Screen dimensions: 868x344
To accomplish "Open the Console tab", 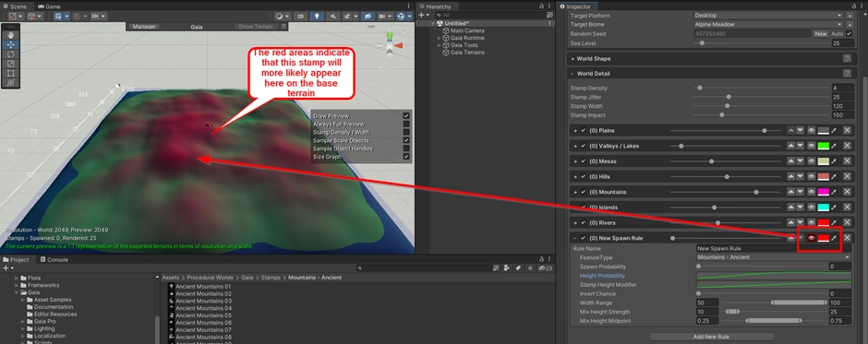I will click(54, 259).
